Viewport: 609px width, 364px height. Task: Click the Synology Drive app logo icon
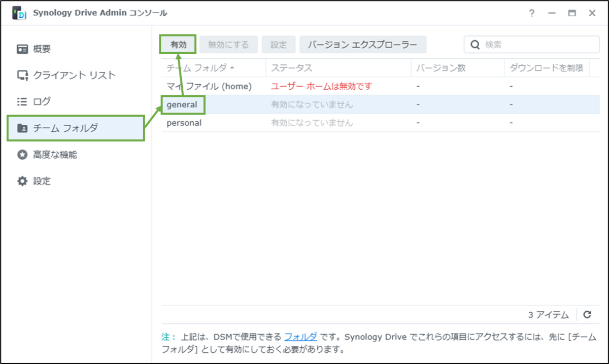(x=20, y=13)
